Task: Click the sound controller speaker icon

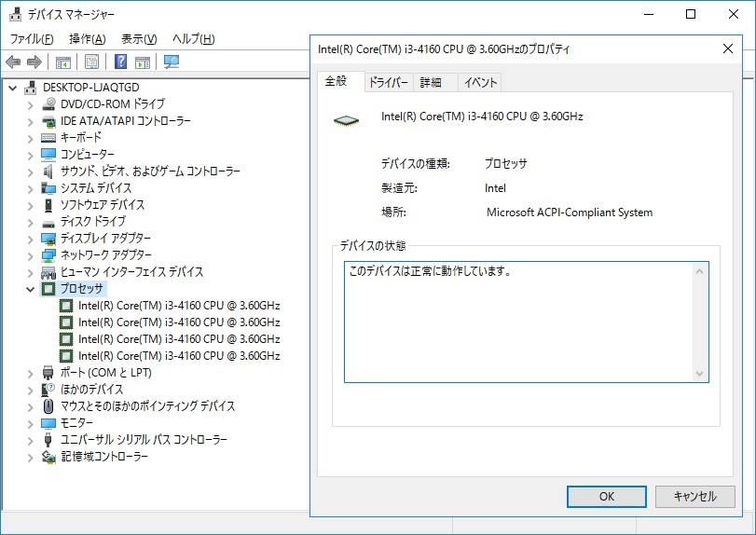Action: click(x=48, y=171)
